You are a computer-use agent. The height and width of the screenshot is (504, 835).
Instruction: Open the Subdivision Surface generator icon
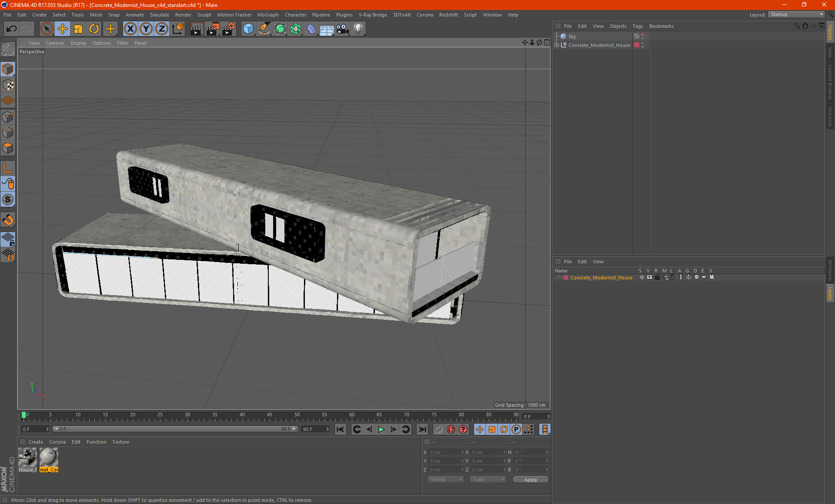coord(280,29)
